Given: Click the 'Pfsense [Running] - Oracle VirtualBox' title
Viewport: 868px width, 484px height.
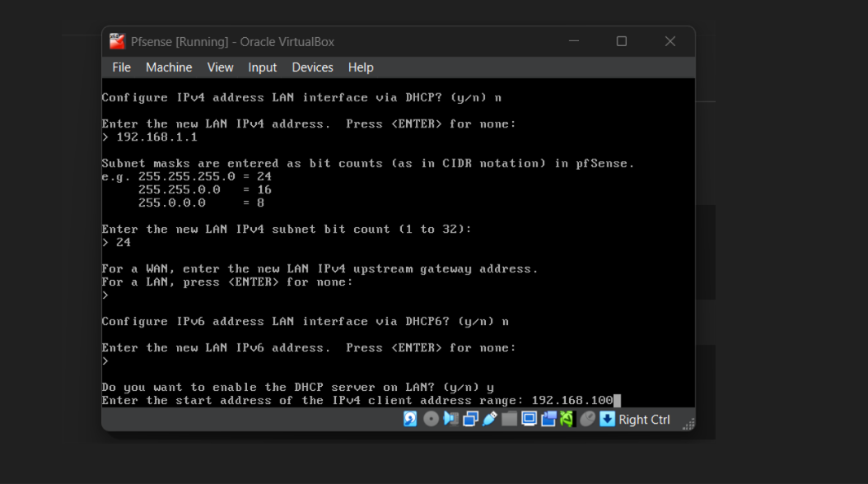Looking at the screenshot, I should pyautogui.click(x=232, y=41).
